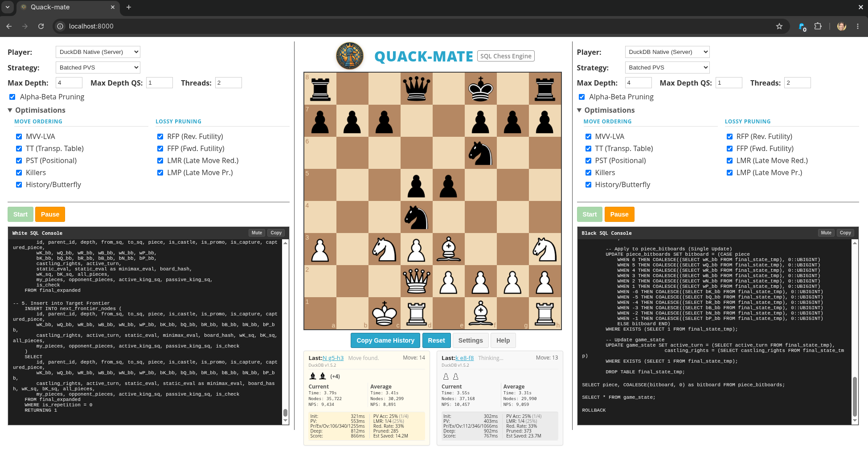Disable left RFP (Rev. Futility) pruning
This screenshot has width=868, height=450.
pyautogui.click(x=160, y=136)
